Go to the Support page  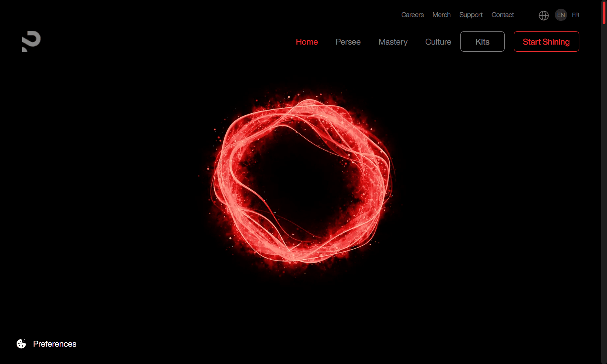click(471, 15)
